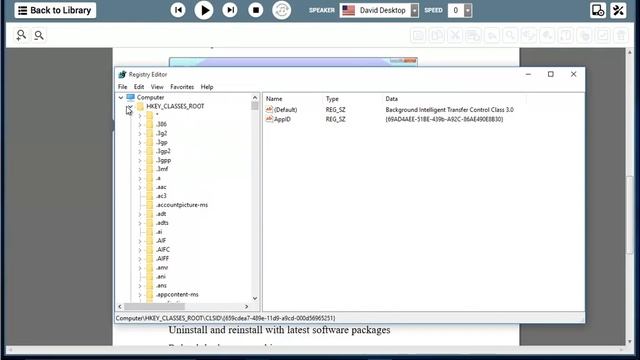Click the .ac3 folder icon
640x360 pixels.
coord(150,196)
